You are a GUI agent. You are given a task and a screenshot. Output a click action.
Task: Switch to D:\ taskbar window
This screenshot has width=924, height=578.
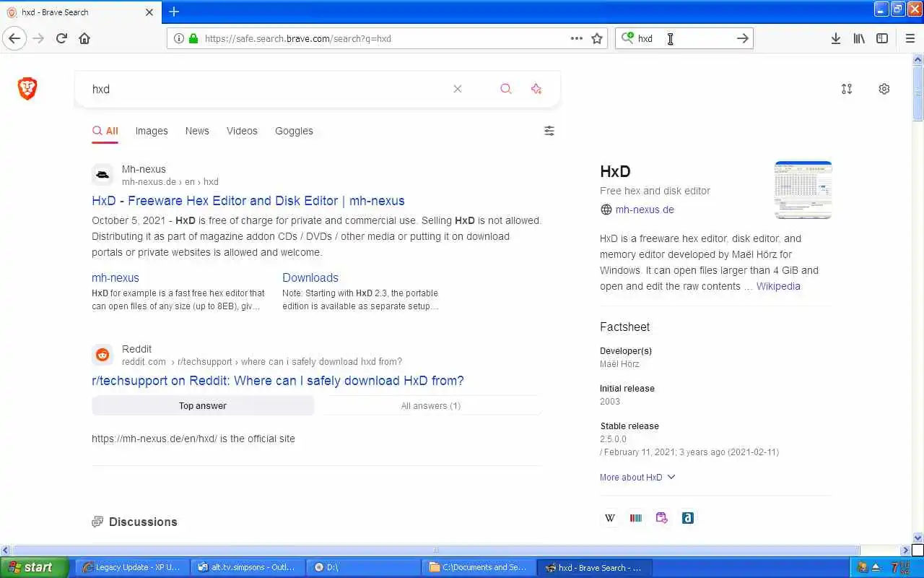pyautogui.click(x=363, y=567)
